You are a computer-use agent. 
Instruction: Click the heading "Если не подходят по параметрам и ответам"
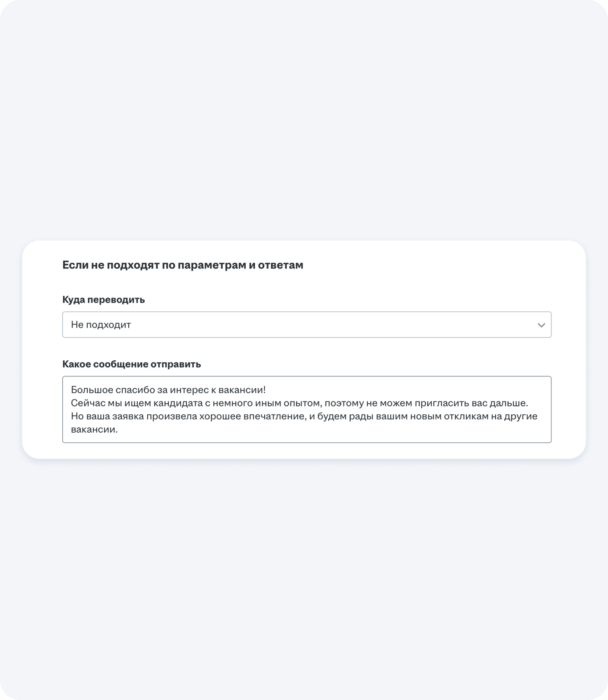182,265
